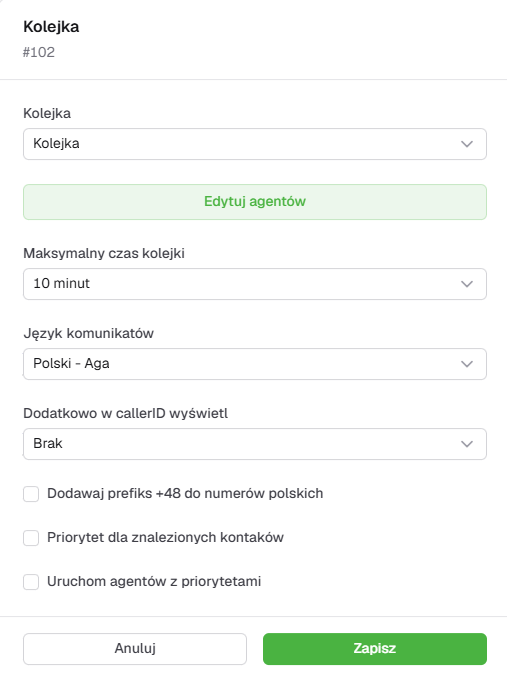Expand the Polski - Aga language dropdown
The height and width of the screenshot is (675, 507).
255,364
